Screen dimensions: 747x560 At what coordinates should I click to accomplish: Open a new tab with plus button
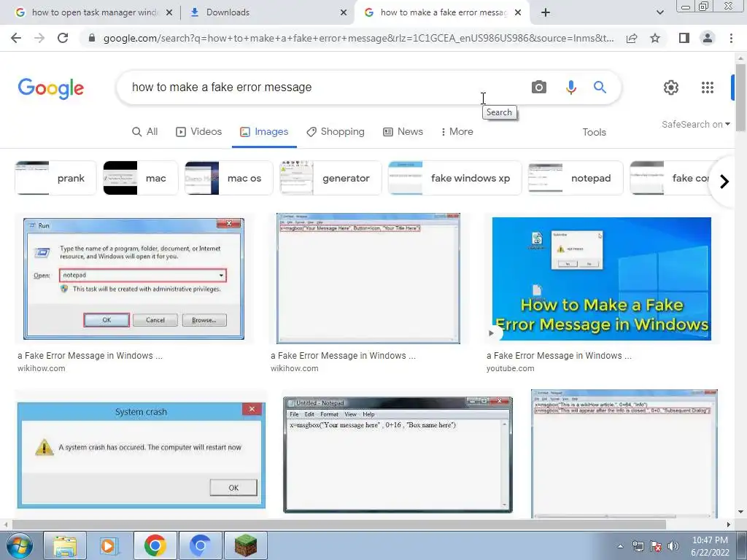pos(546,12)
